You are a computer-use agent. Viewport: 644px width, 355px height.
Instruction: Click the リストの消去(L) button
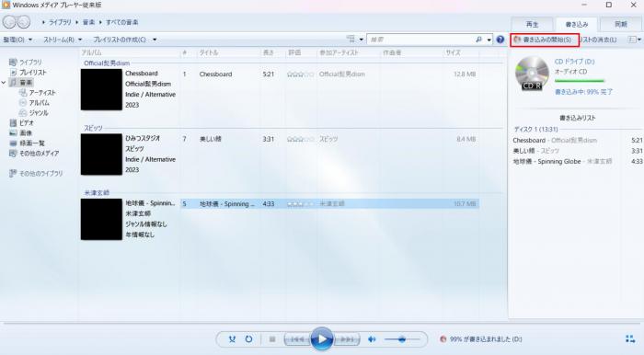point(599,40)
